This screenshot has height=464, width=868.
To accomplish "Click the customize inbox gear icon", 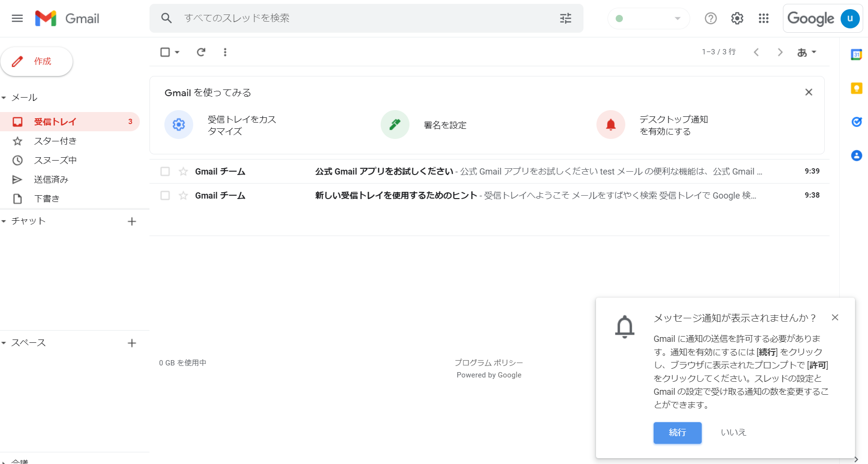I will [x=179, y=125].
